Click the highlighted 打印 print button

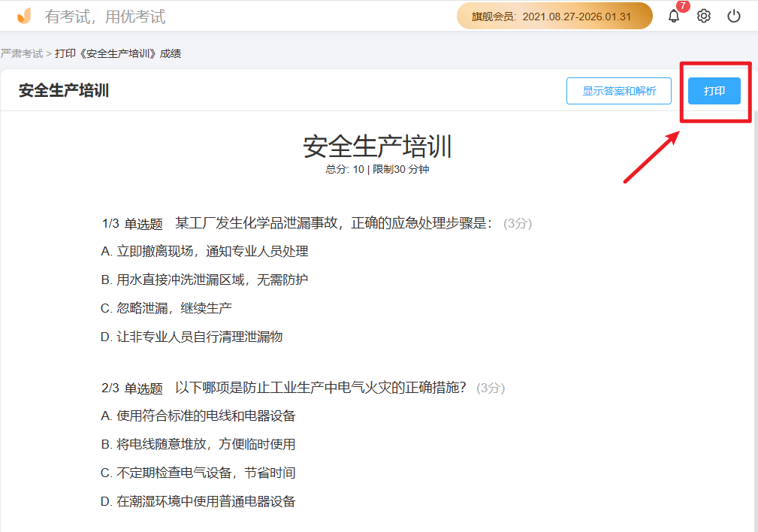point(714,90)
